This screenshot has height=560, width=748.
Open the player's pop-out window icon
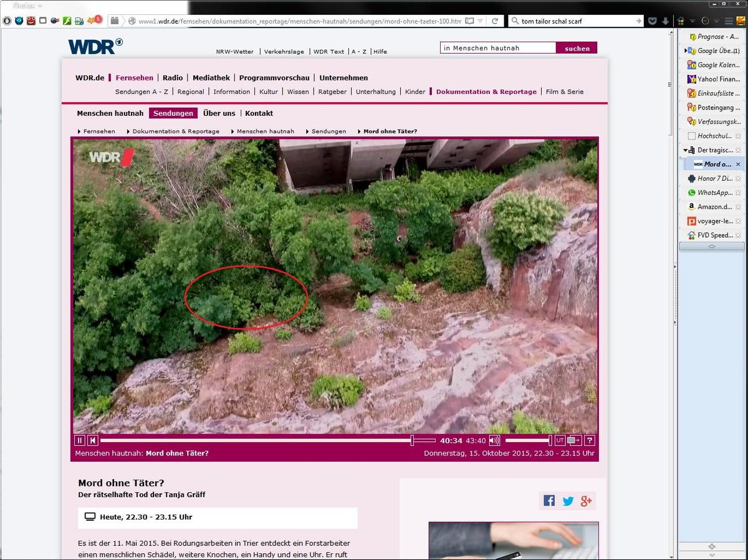point(574,440)
